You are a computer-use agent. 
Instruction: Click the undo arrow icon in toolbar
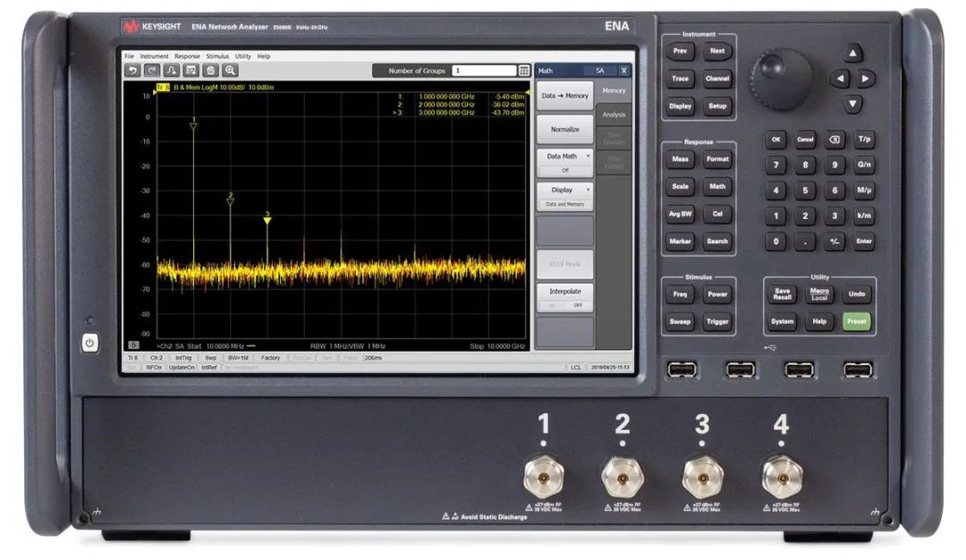132,71
